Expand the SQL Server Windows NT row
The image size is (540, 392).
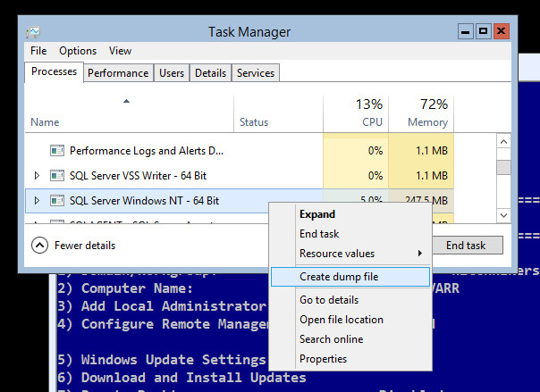click(37, 201)
